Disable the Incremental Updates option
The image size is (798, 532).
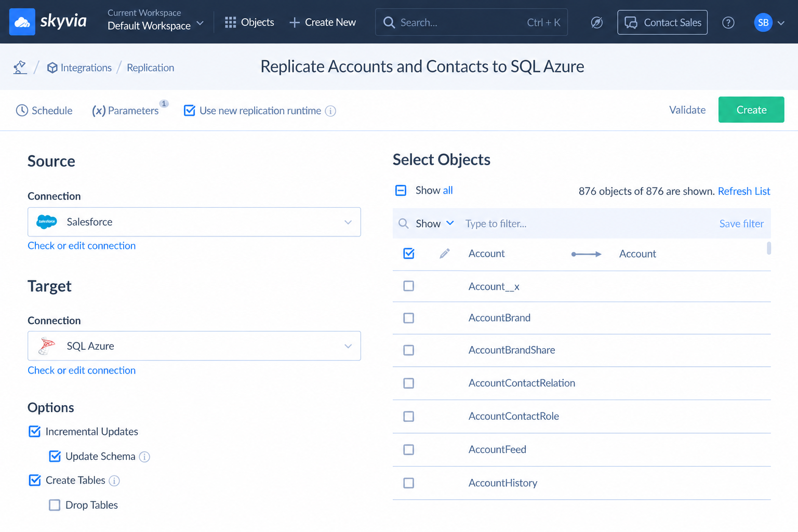[x=34, y=431]
